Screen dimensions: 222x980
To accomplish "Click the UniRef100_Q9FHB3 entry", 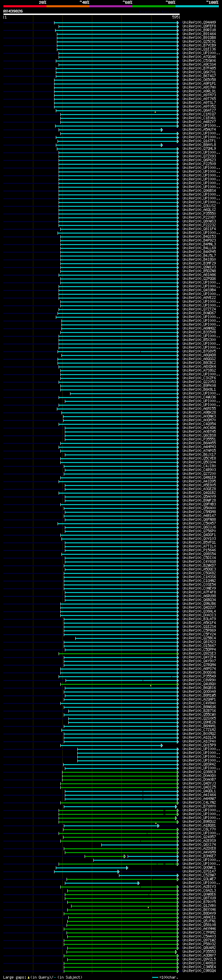I will point(199,504).
